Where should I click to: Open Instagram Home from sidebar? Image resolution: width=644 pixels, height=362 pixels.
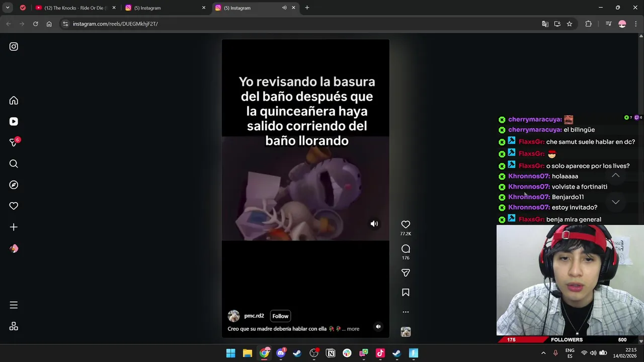14,101
